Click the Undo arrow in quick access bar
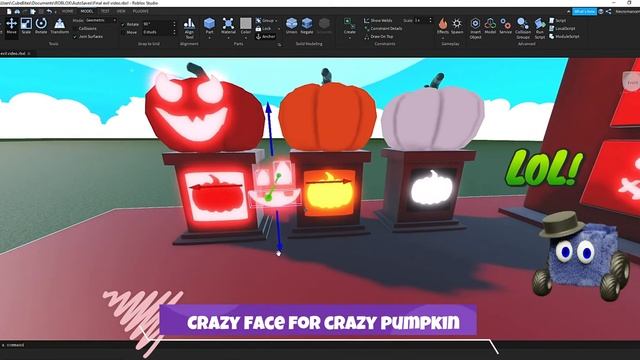The height and width of the screenshot is (360, 640). point(49,11)
